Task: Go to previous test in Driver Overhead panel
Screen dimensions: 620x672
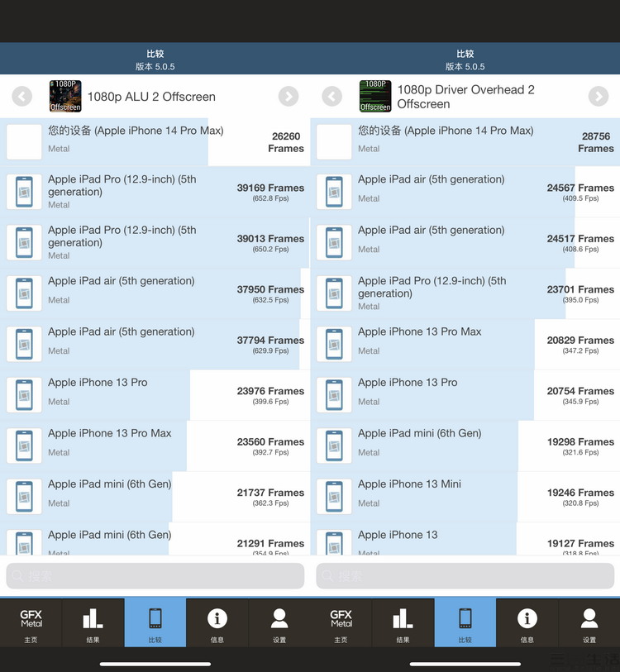Action: pos(331,97)
